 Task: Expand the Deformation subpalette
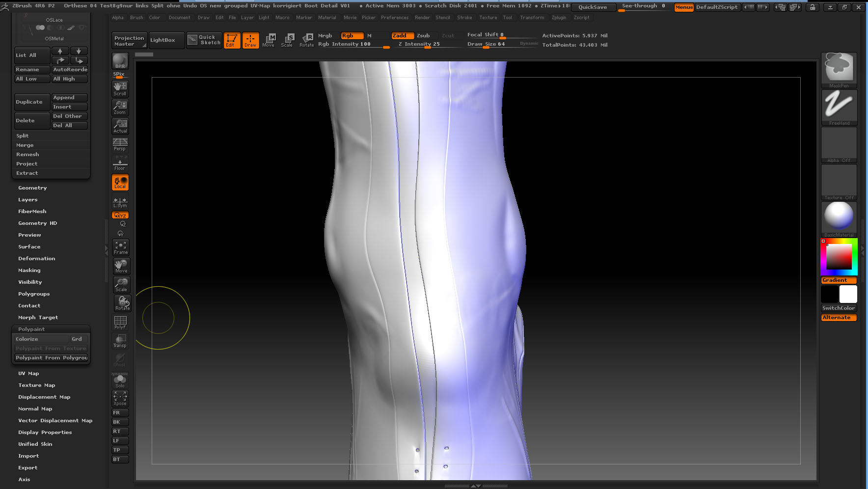pos(37,259)
